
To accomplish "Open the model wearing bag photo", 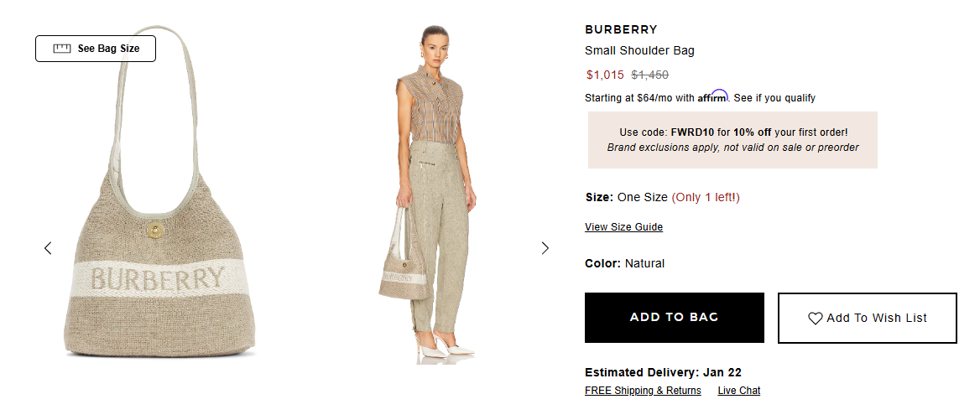I will (x=428, y=193).
